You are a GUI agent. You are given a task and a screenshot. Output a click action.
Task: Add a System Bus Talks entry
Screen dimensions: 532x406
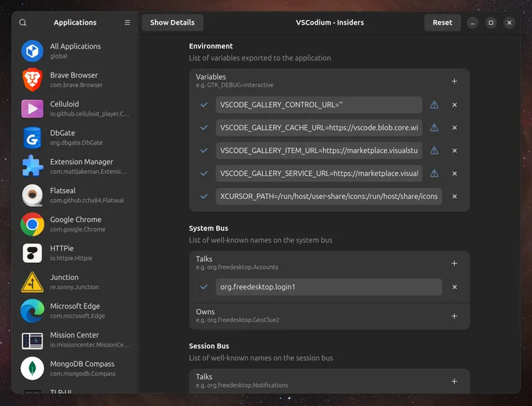[454, 263]
